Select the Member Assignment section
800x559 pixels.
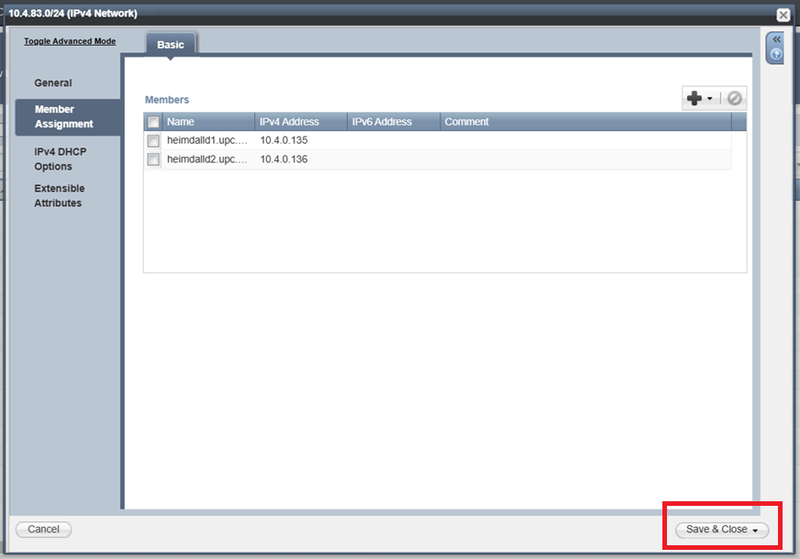(64, 117)
